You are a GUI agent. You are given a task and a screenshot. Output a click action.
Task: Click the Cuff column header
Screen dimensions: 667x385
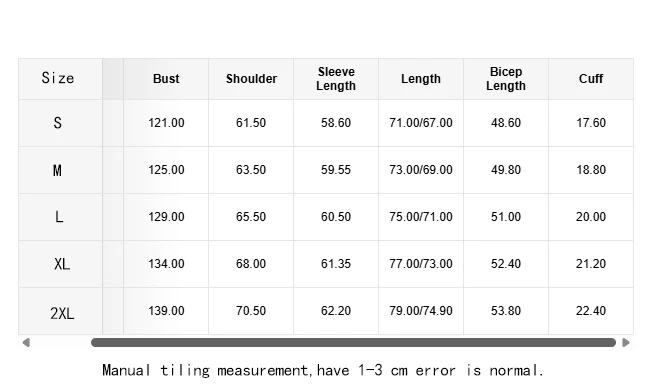(x=591, y=79)
